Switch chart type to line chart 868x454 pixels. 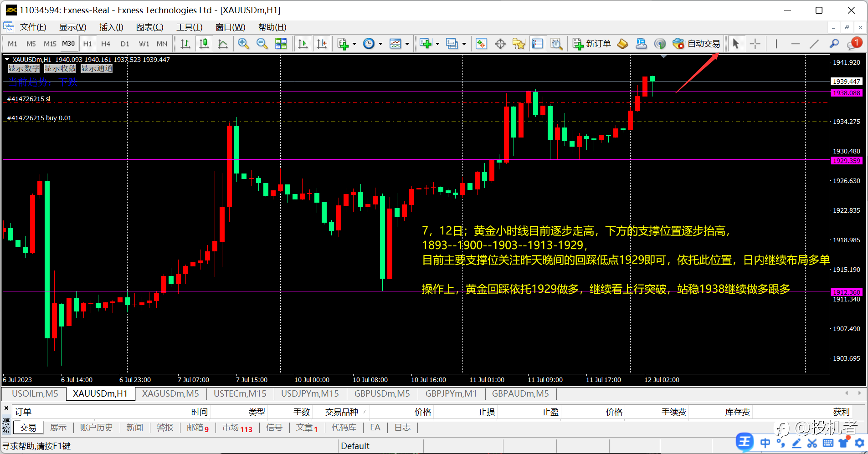point(223,44)
